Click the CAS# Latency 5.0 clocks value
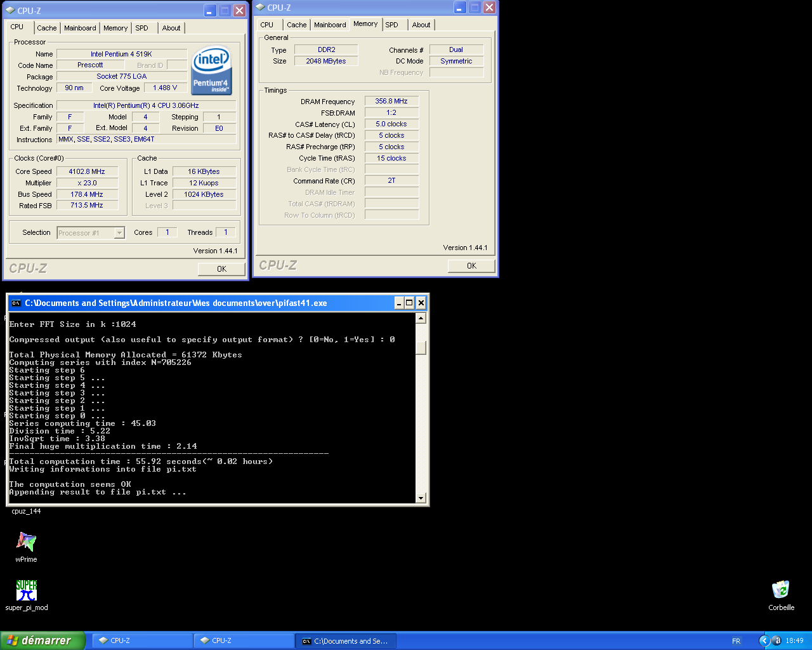The height and width of the screenshot is (650, 812). 391,124
